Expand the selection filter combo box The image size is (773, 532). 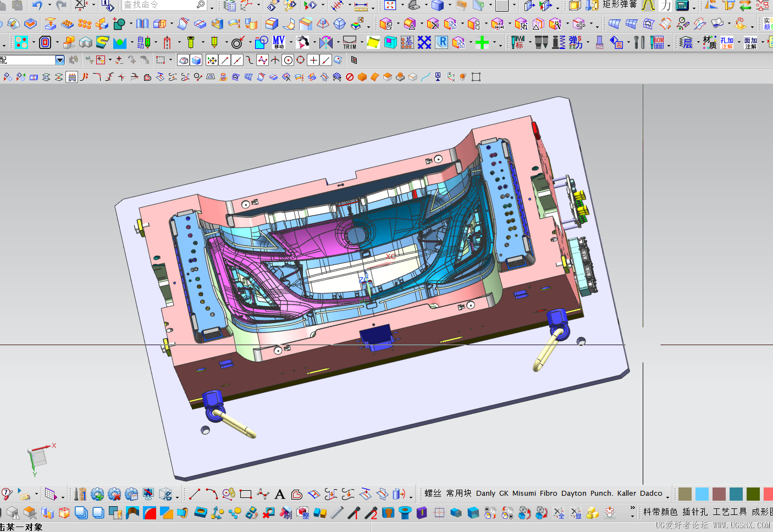click(x=60, y=60)
